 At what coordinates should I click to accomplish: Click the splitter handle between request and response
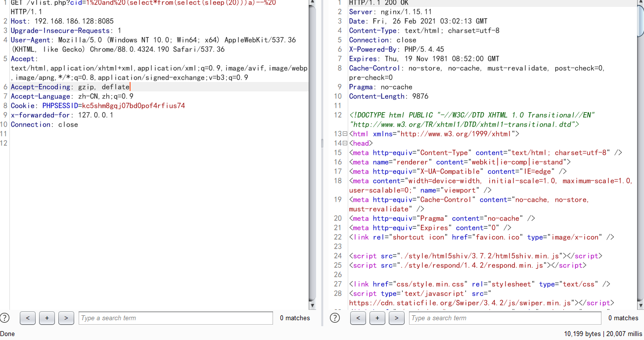[322, 143]
